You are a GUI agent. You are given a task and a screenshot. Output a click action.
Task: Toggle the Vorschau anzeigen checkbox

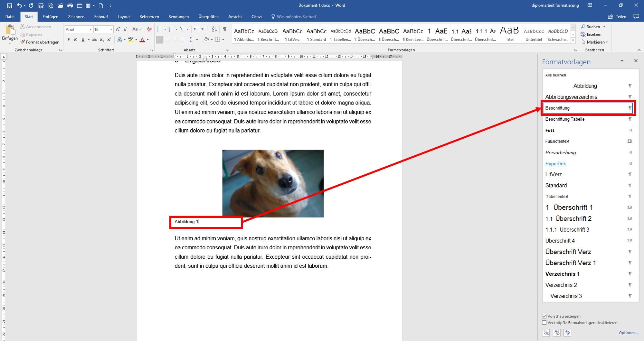pos(544,316)
